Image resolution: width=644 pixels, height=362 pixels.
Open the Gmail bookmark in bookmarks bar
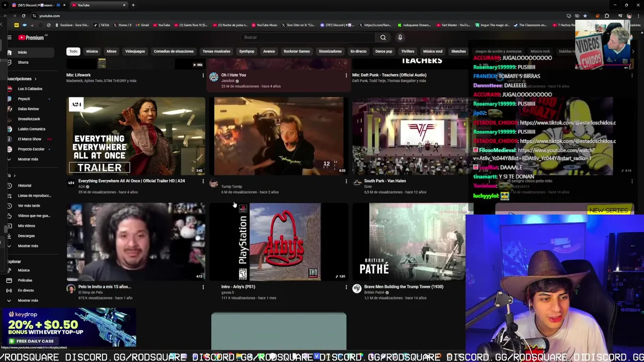[142, 25]
